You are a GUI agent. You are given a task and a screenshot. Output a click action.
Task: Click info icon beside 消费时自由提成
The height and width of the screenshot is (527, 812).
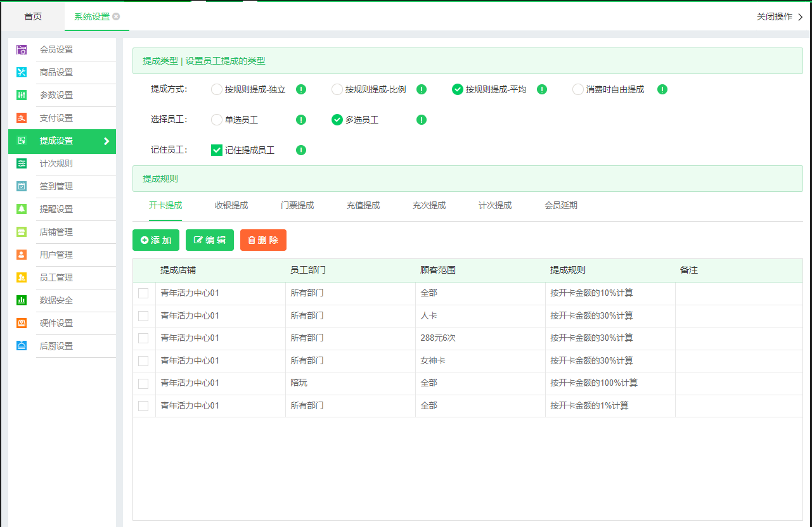(x=662, y=89)
